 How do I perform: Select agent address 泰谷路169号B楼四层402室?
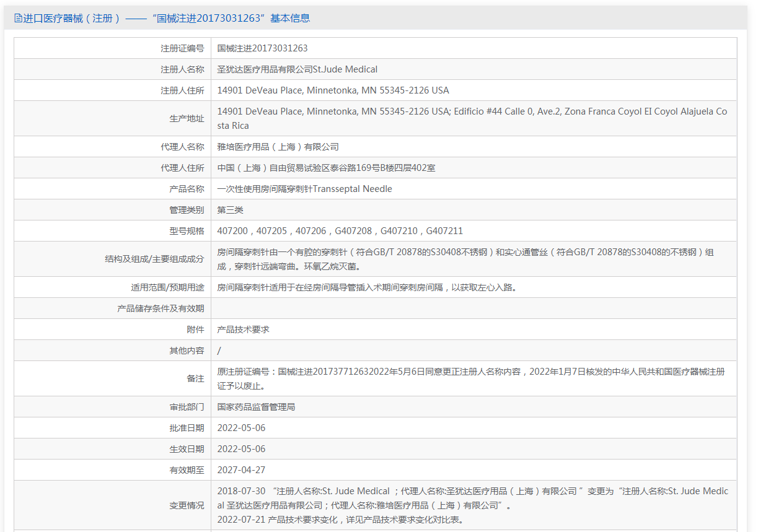pos(326,168)
